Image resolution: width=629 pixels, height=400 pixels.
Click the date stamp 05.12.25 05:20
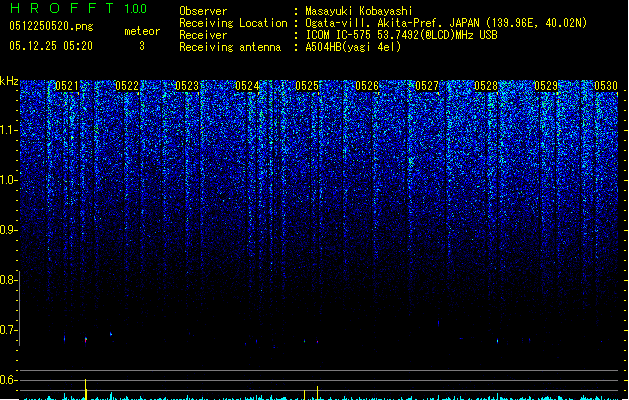click(x=51, y=46)
